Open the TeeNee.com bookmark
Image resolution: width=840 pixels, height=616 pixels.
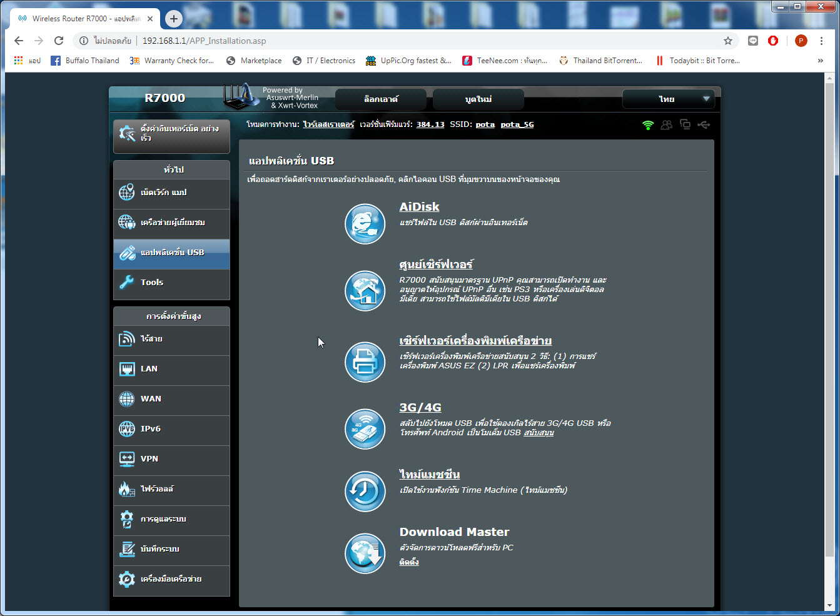click(x=505, y=61)
